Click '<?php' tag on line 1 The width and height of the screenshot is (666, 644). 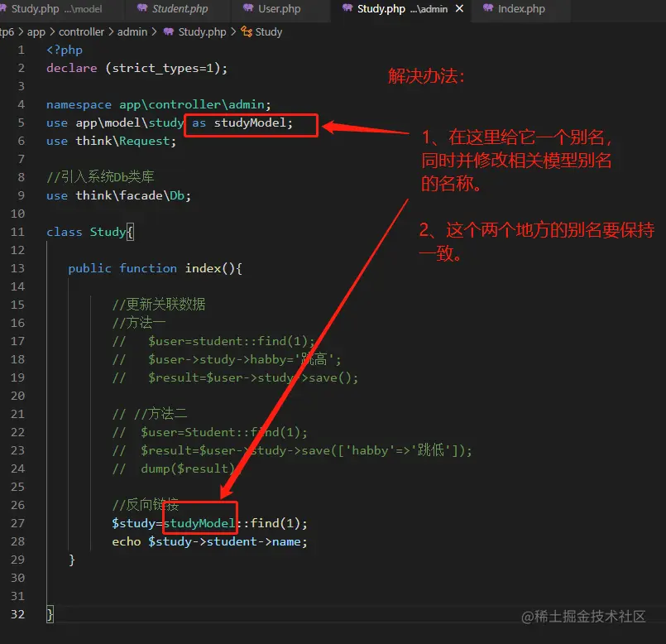point(65,50)
